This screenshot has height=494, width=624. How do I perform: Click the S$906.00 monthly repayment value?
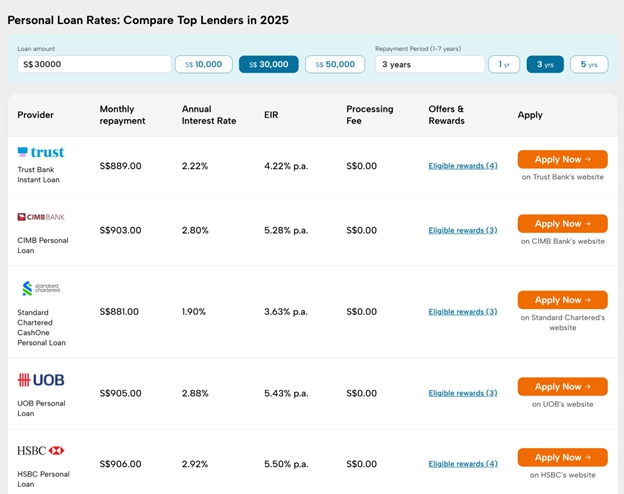pos(121,464)
